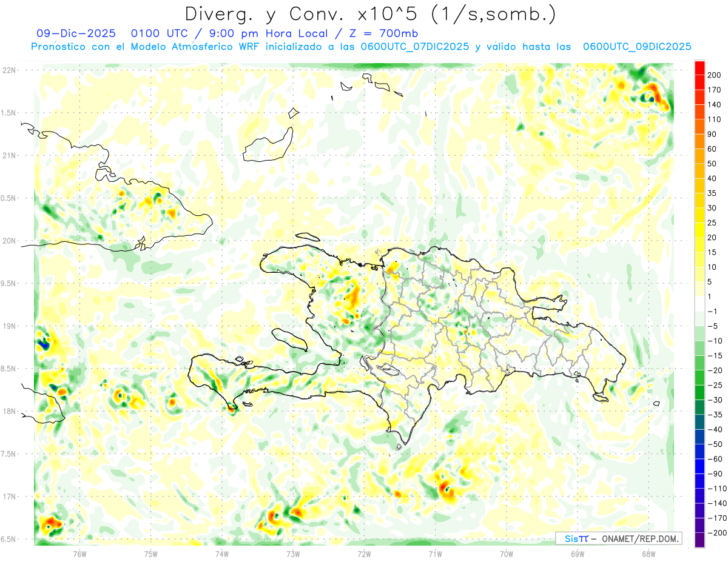Click the "8.5N" latitude label

[8, 369]
